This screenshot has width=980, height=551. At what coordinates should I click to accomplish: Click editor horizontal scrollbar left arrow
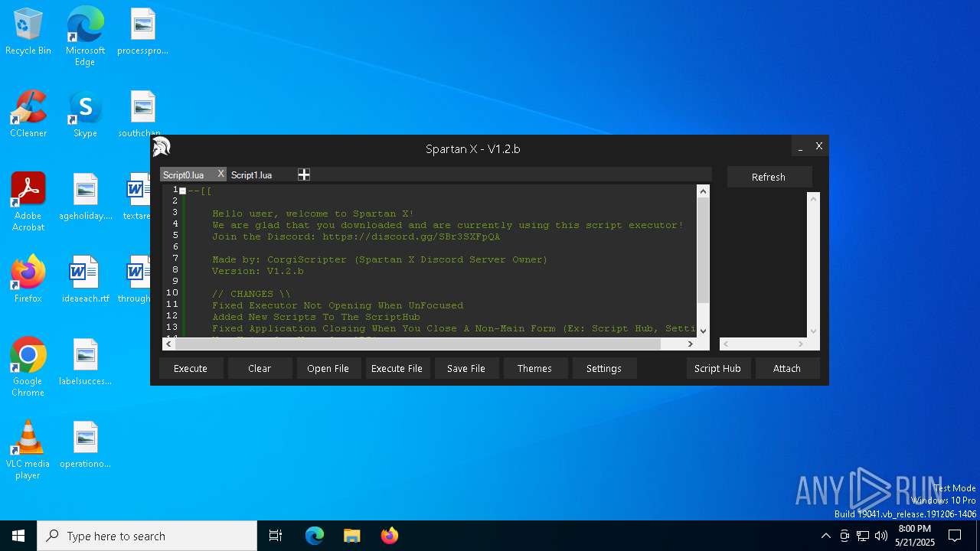coord(168,344)
